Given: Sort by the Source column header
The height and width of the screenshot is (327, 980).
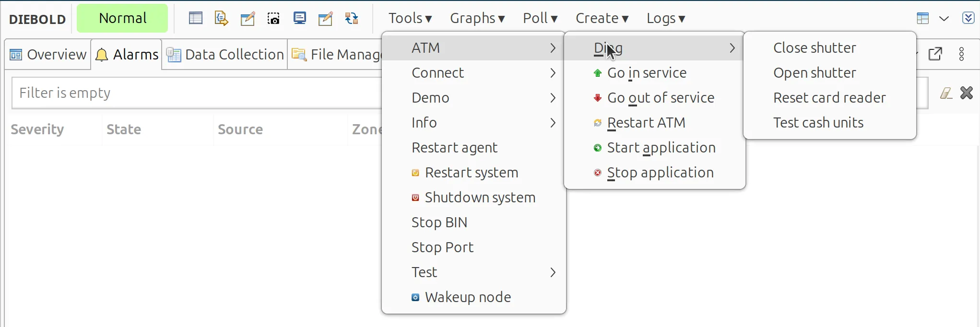Looking at the screenshot, I should click(x=240, y=129).
